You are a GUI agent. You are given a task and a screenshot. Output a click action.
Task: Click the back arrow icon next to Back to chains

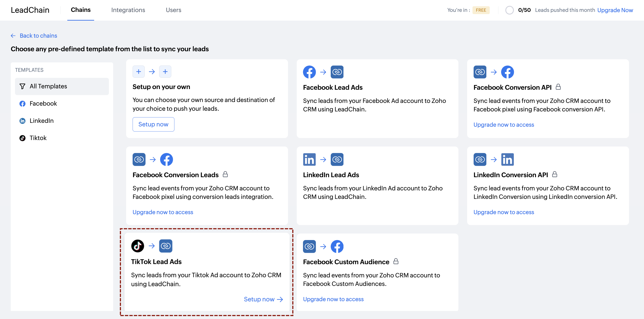tap(13, 36)
